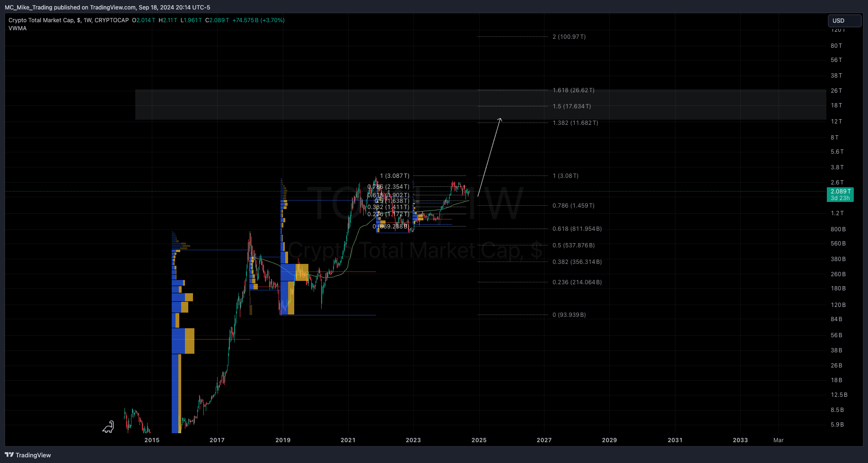This screenshot has width=868, height=463.
Task: Select the 0.618 (811.954B) Fibonacci label
Action: 577,229
